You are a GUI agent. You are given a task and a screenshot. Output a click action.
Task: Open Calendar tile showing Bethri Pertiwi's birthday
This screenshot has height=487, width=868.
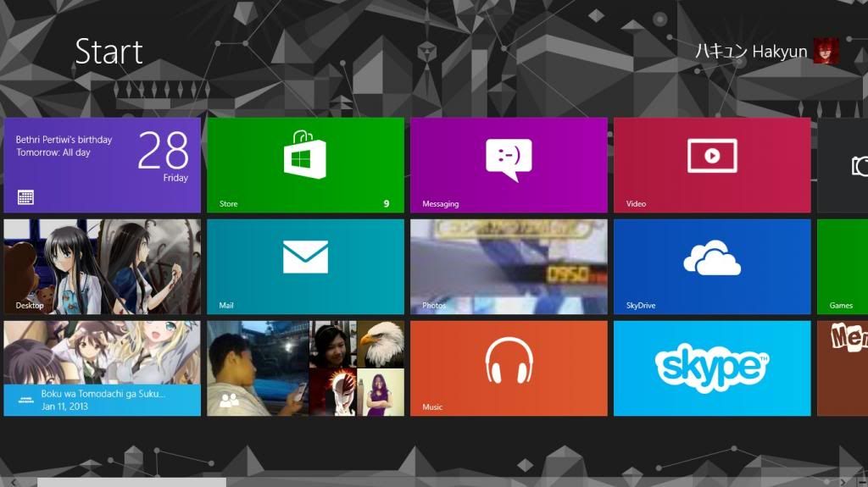point(102,164)
